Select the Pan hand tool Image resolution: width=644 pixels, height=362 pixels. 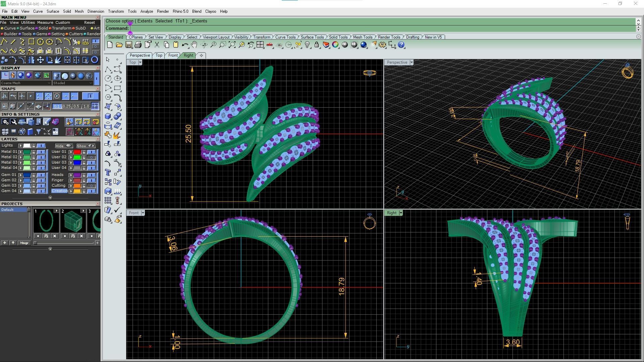(x=194, y=45)
